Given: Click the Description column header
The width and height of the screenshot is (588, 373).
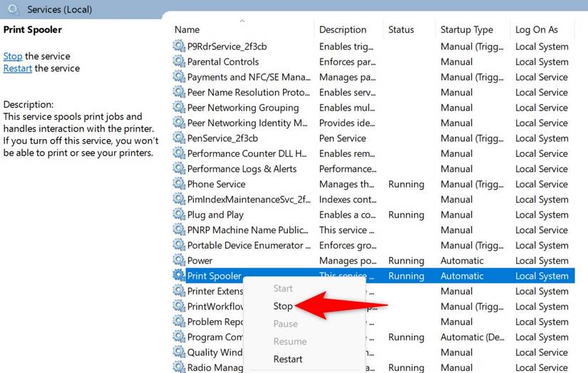Looking at the screenshot, I should coord(342,30).
